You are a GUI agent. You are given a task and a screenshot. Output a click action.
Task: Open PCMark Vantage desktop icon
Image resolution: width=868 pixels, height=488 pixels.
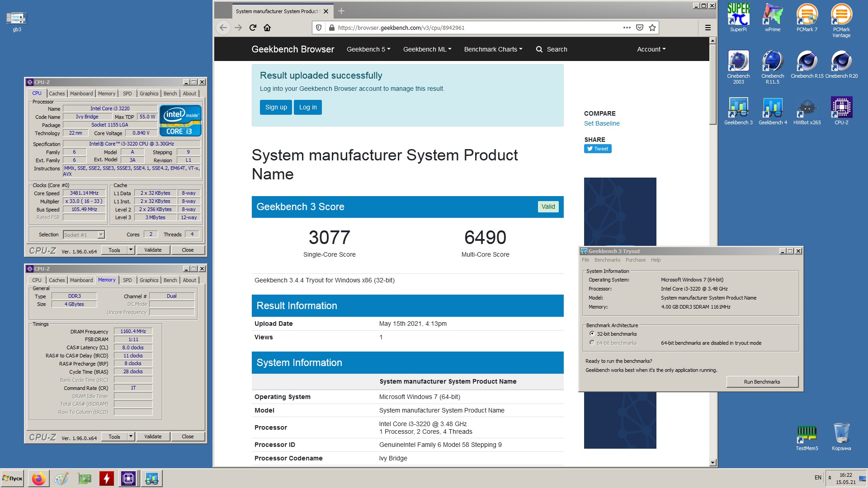click(x=841, y=20)
